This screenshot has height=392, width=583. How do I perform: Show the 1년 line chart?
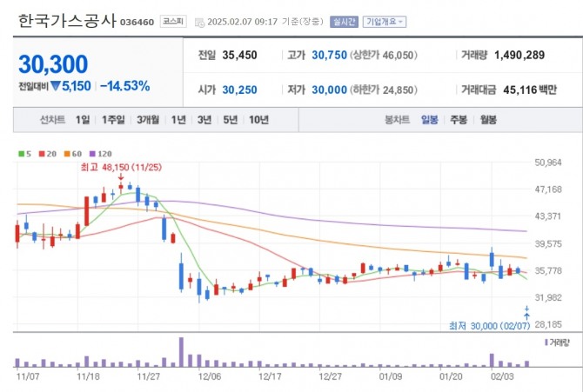pos(179,120)
